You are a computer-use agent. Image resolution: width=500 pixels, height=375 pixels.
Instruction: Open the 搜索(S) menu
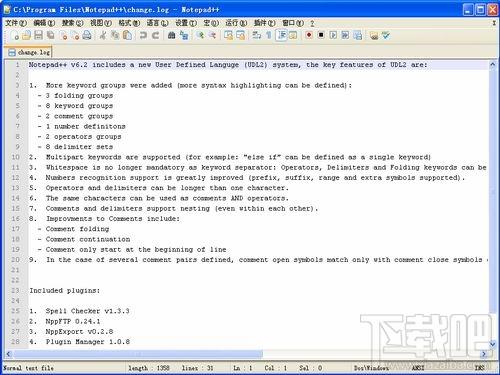tap(72, 23)
